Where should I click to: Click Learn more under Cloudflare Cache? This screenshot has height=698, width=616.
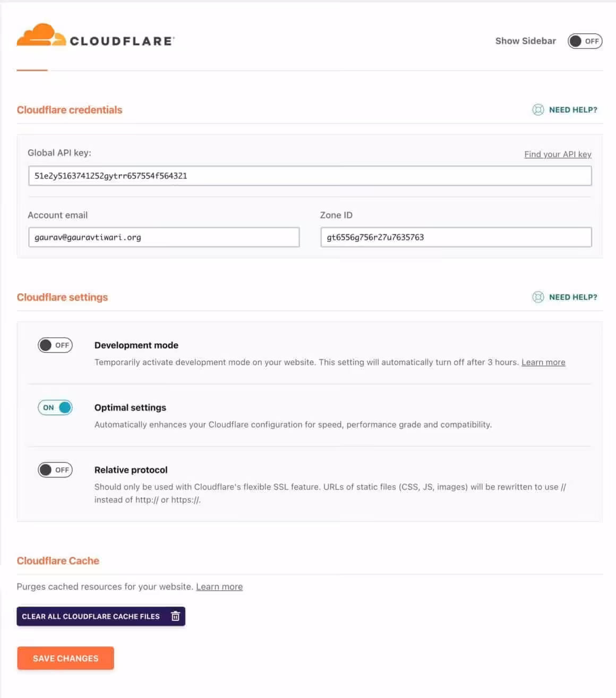219,586
